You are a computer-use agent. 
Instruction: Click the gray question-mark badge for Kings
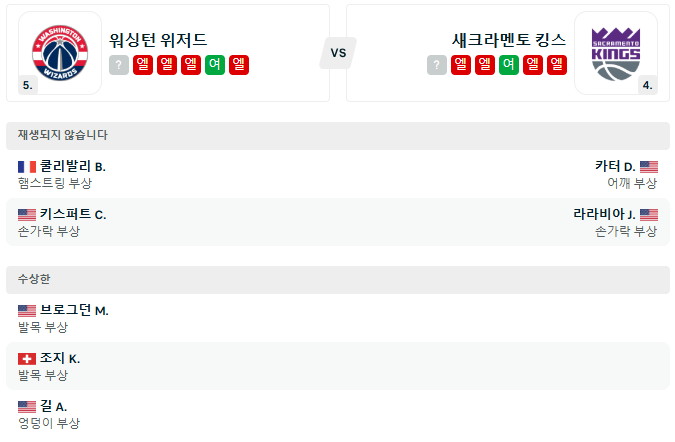click(437, 65)
